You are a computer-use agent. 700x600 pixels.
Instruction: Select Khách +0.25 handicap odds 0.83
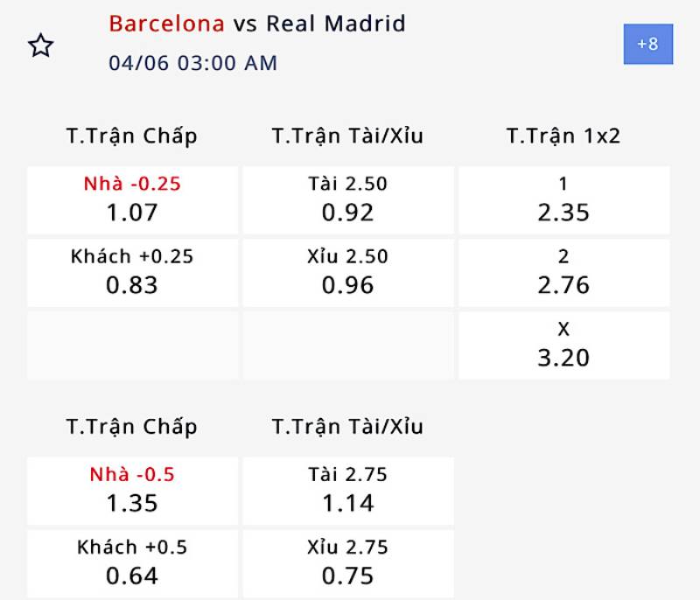pos(131,272)
